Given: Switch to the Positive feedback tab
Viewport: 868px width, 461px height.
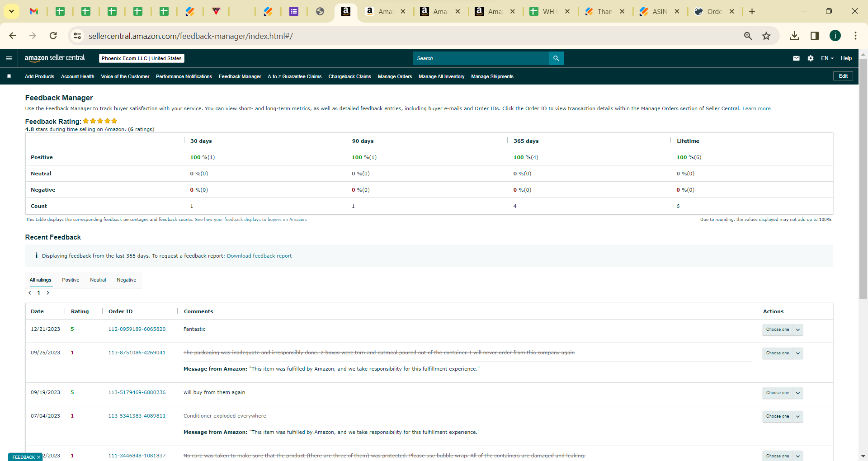Looking at the screenshot, I should click(x=71, y=280).
